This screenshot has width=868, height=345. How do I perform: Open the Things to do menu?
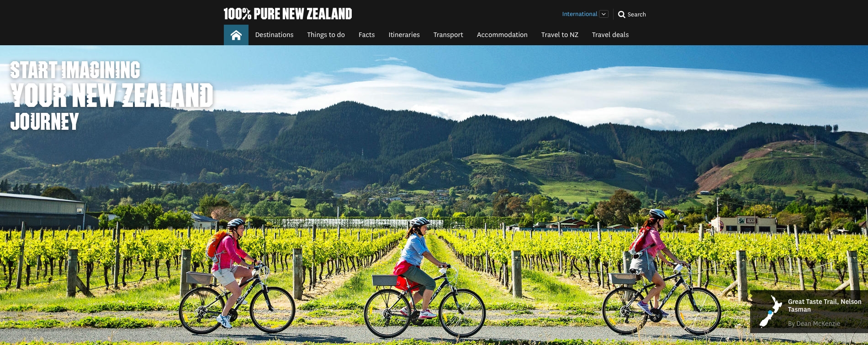click(326, 35)
